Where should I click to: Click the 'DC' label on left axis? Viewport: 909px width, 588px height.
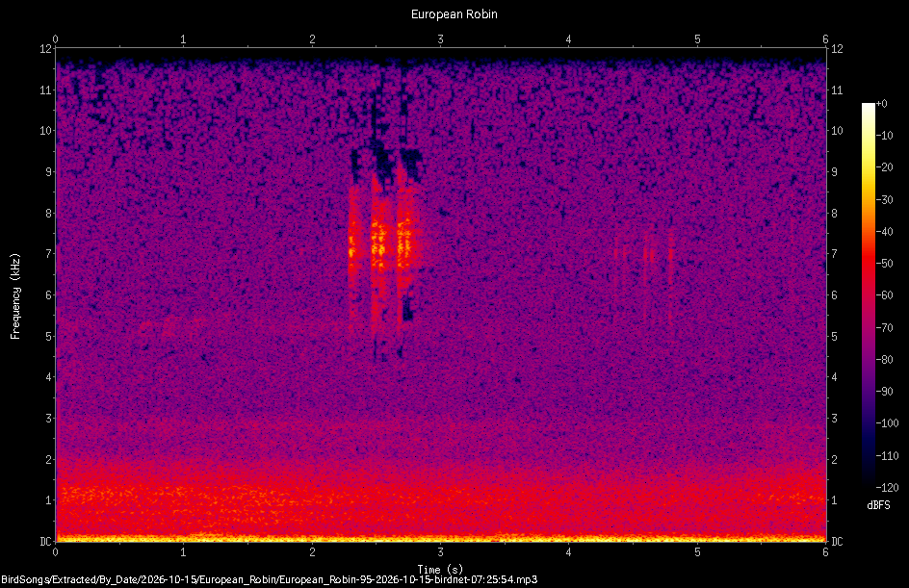[x=45, y=541]
